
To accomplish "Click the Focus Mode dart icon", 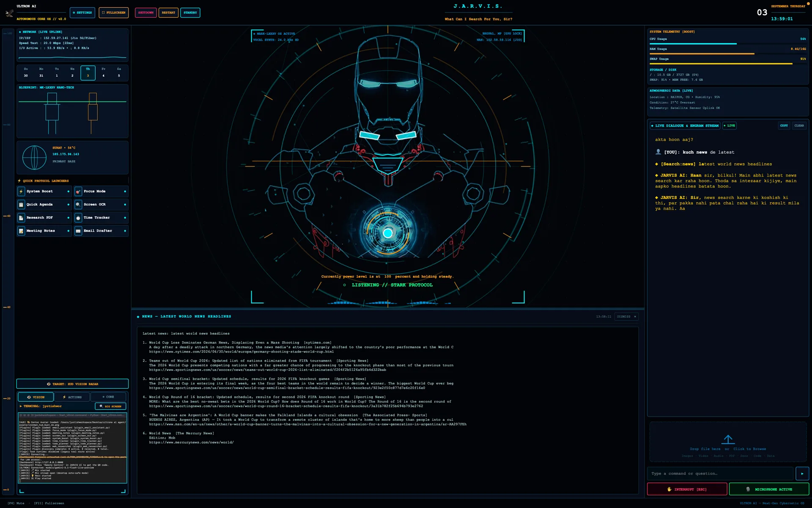I will [78, 191].
